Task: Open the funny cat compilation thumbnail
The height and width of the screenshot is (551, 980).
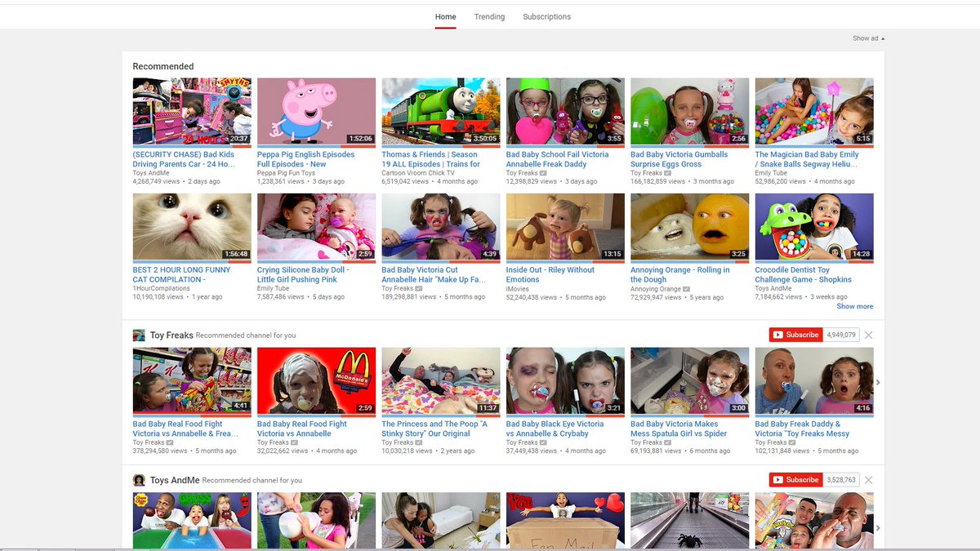Action: coord(192,227)
